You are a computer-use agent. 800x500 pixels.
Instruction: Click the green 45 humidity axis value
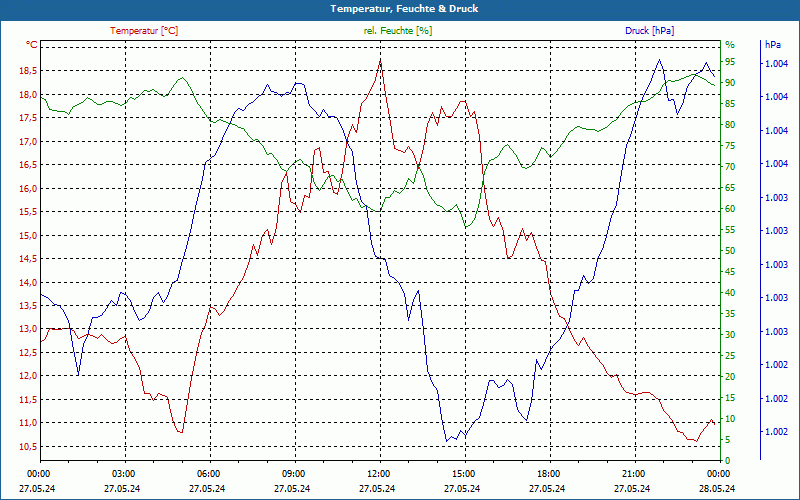tap(730, 272)
